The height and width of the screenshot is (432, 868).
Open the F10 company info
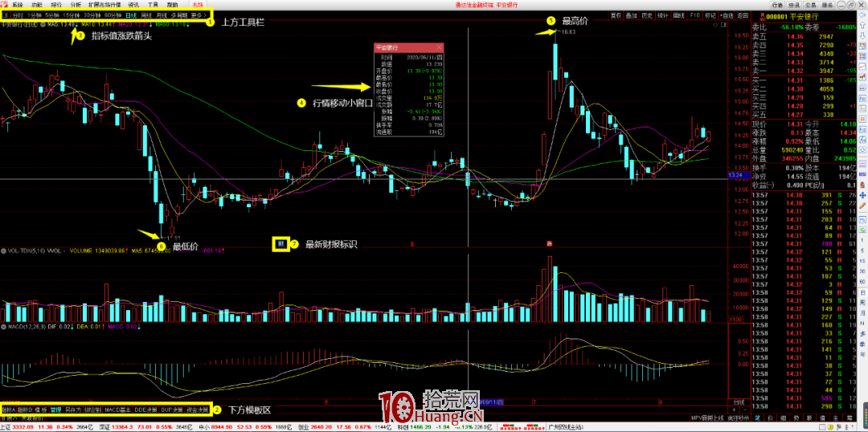point(694,15)
